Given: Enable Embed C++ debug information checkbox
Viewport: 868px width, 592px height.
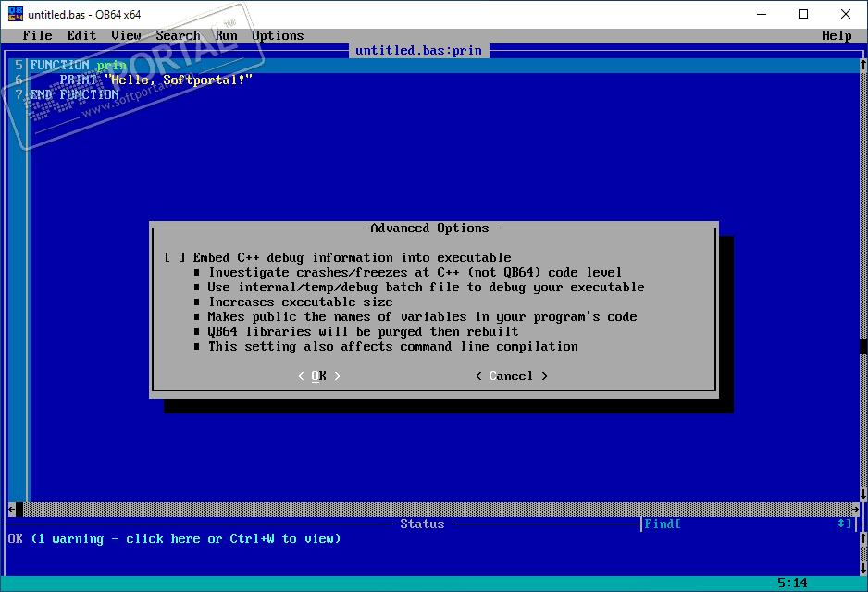Looking at the screenshot, I should [175, 258].
